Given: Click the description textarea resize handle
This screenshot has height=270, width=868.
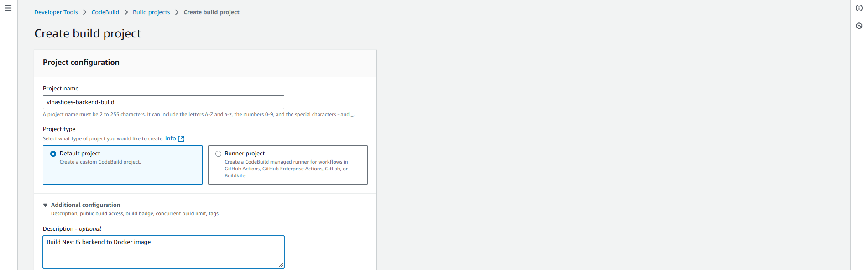Looking at the screenshot, I should (281, 265).
